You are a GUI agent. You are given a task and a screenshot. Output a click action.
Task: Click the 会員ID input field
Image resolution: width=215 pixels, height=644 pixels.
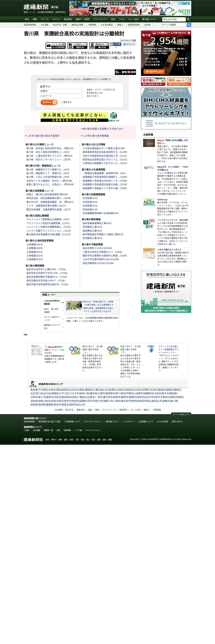point(61,91)
